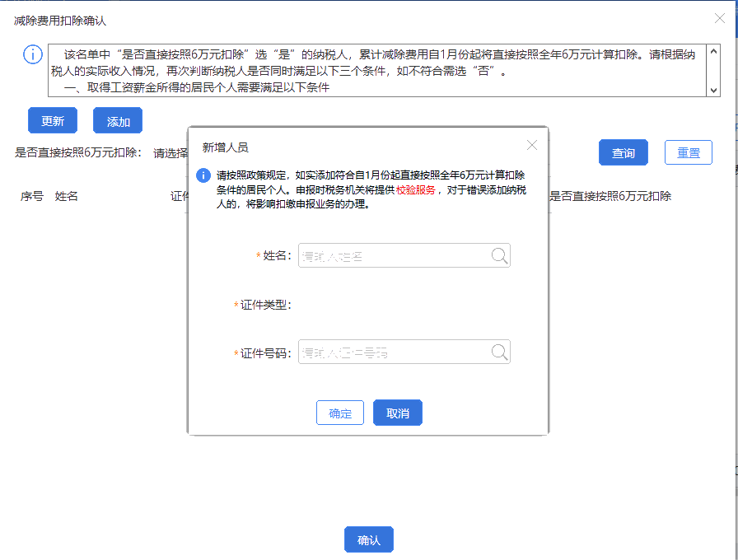The height and width of the screenshot is (560, 738).
Task: Click 确定 in the 新增人员 dialog
Action: [339, 413]
